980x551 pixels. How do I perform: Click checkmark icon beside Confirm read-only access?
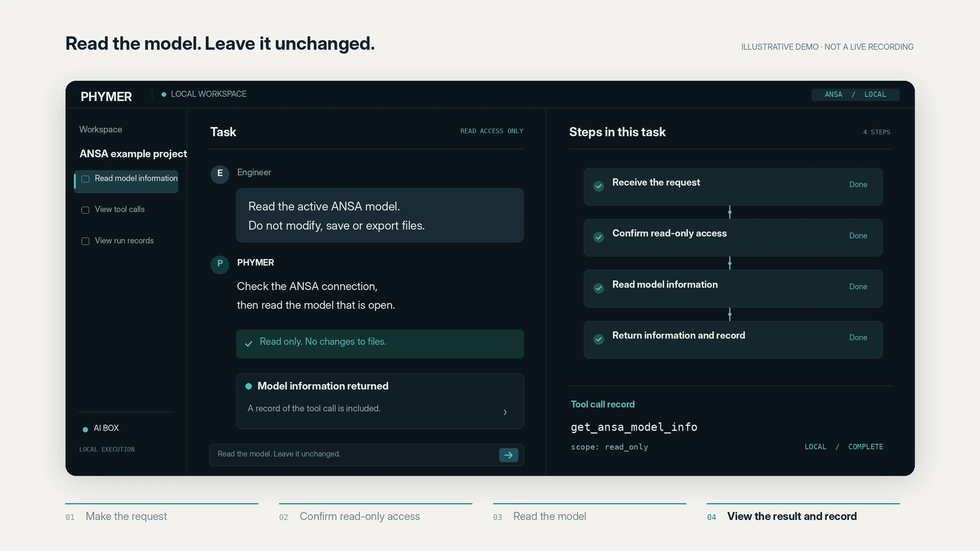click(599, 237)
